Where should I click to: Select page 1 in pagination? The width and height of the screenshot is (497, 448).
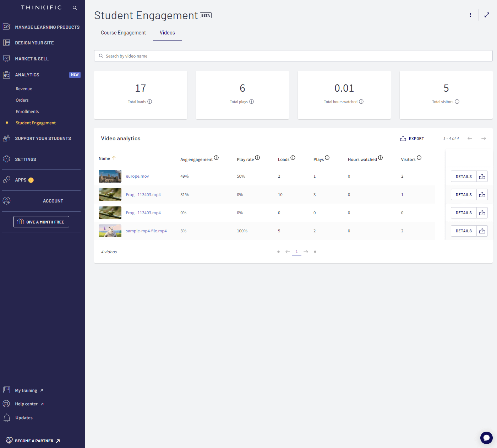297,252
